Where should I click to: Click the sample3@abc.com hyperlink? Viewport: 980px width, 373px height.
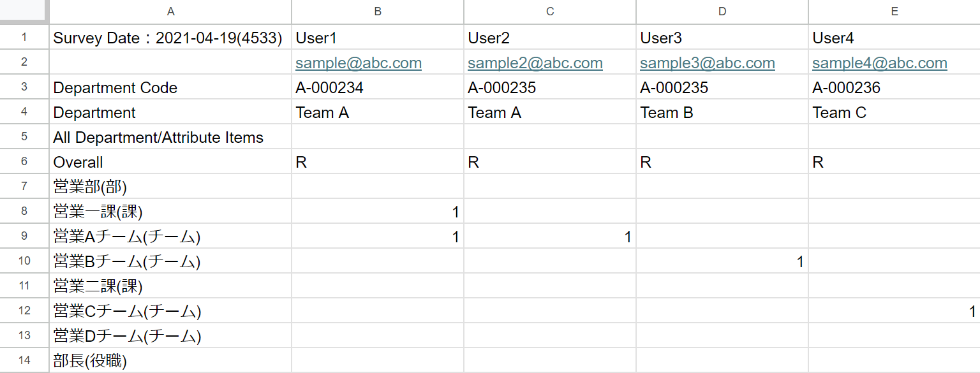click(707, 63)
